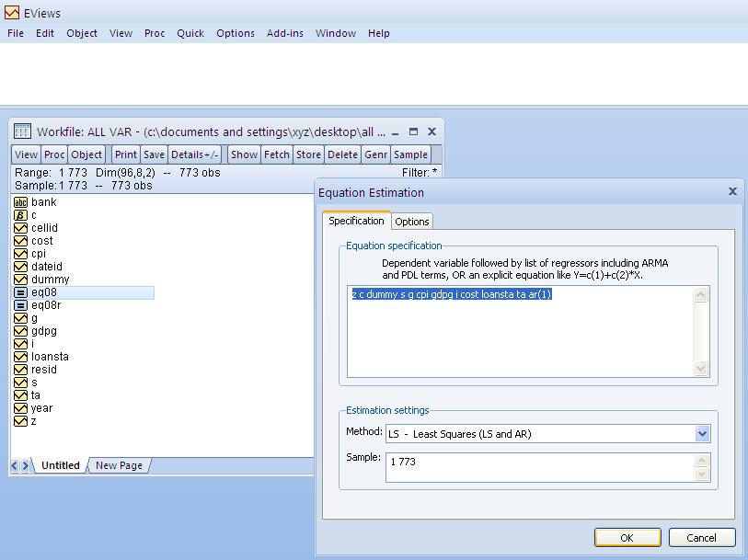
Task: Click the eq08 equation object icon
Action: [x=20, y=292]
